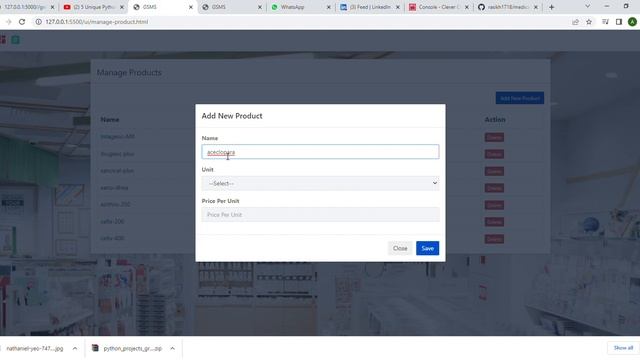Click the Price Per Unit field
640x360 pixels.
[x=320, y=215]
